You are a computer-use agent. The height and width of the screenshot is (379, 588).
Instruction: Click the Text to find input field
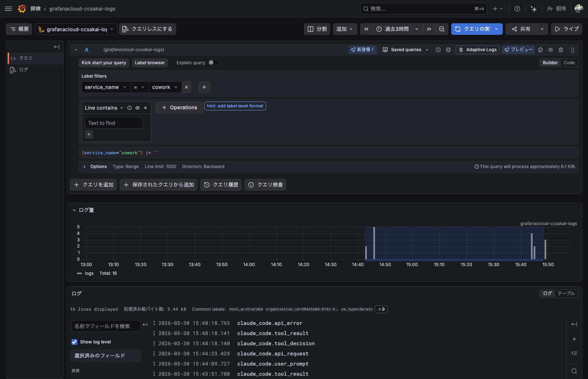pyautogui.click(x=114, y=123)
